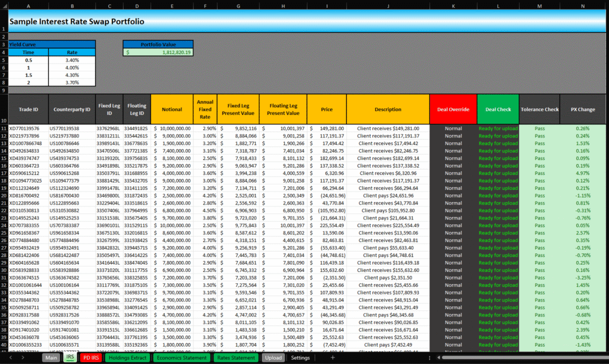This screenshot has height=364, width=609.
Task: Click the Tolerance Check column heading
Action: pyautogui.click(x=539, y=109)
